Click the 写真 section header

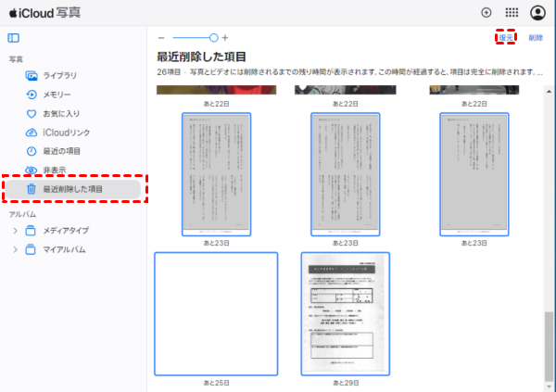pyautogui.click(x=16, y=59)
